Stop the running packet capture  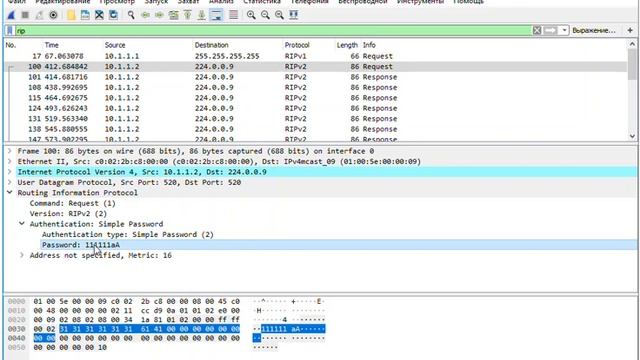pyautogui.click(x=25, y=15)
